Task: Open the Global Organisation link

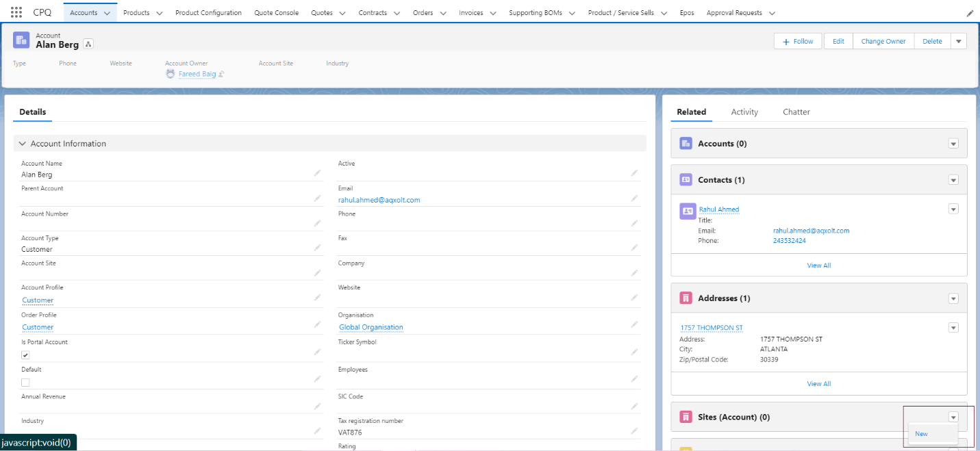Action: click(x=370, y=326)
